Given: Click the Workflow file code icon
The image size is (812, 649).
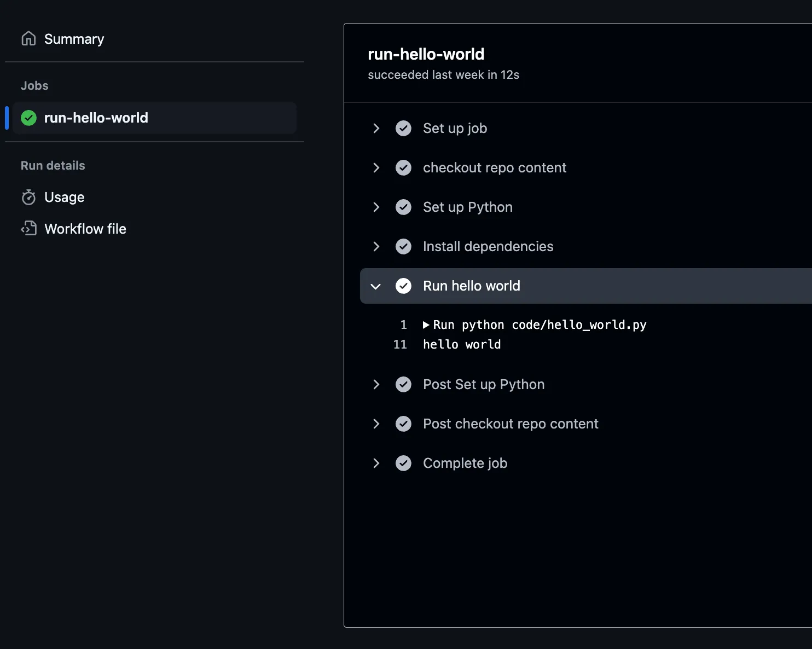Looking at the screenshot, I should tap(28, 229).
